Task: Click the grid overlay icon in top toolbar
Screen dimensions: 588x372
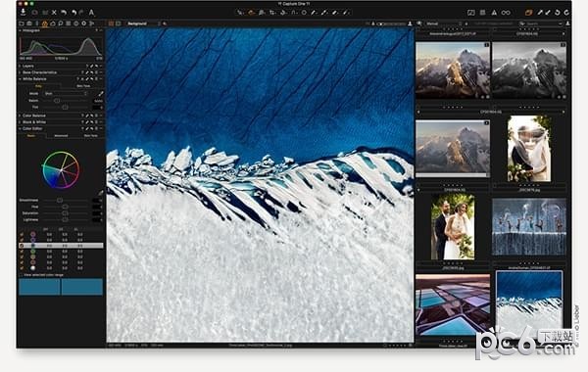Action: (x=482, y=13)
